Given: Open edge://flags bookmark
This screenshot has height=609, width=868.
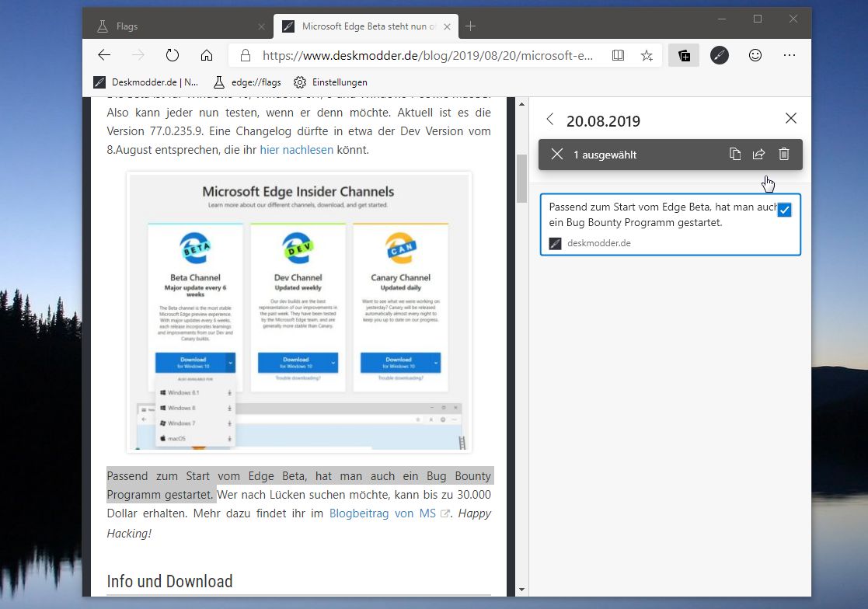Looking at the screenshot, I should 247,82.
